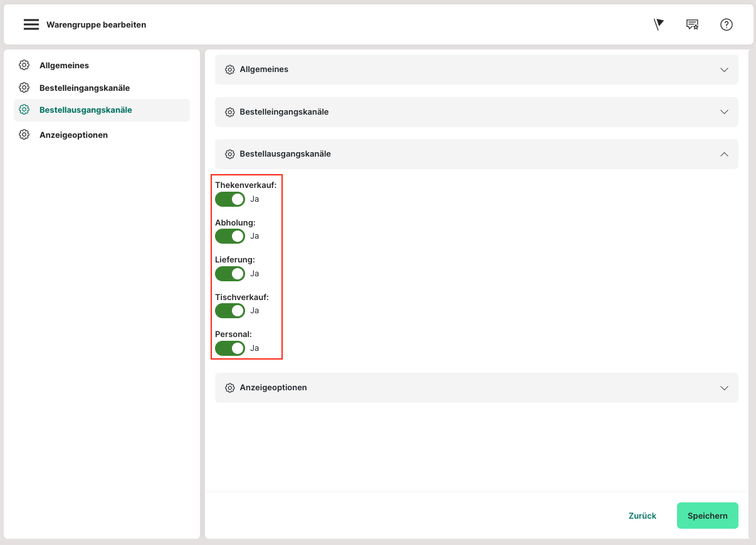The width and height of the screenshot is (756, 545).
Task: Expand the Anzeigeoptionen panel chevron
Action: 724,388
